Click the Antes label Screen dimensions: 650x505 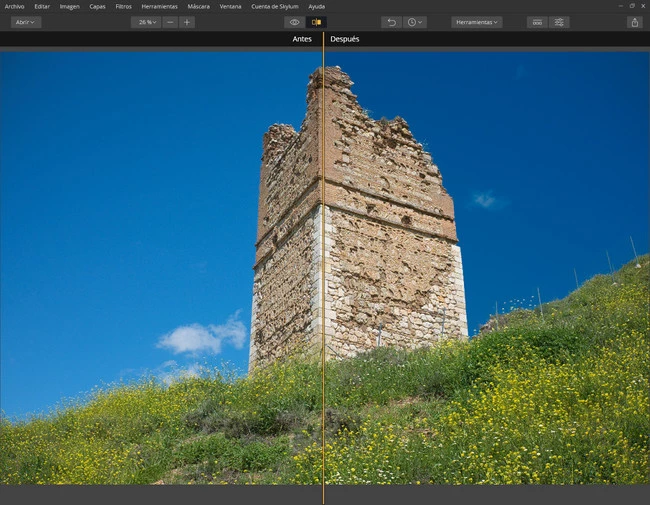(301, 39)
